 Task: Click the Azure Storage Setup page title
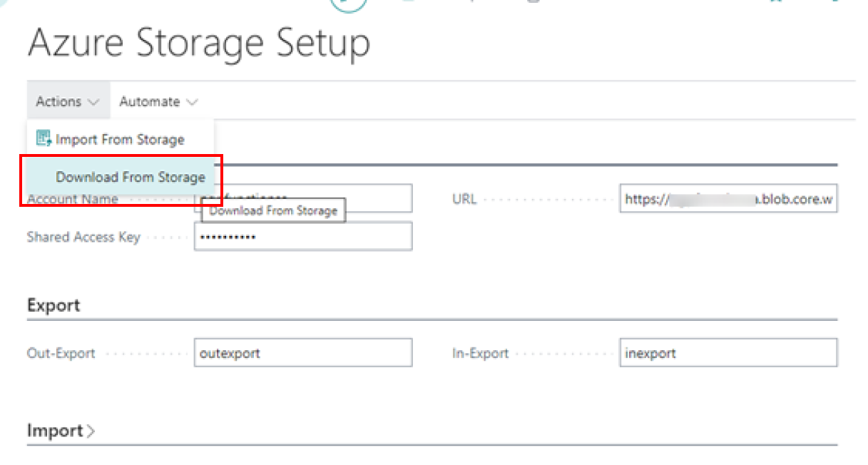(198, 44)
